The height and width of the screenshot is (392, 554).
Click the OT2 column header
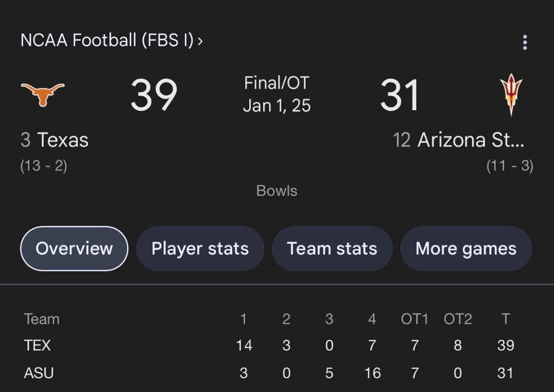458,319
